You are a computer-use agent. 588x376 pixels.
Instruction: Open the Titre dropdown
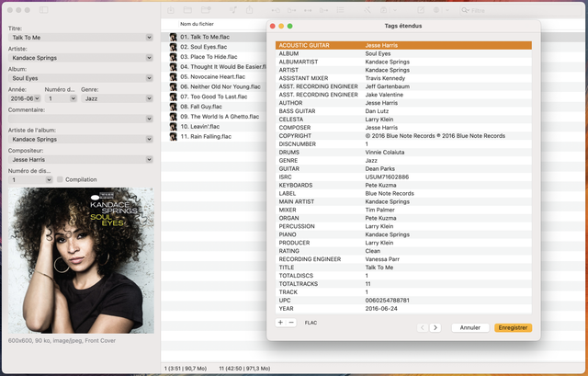tap(149, 38)
